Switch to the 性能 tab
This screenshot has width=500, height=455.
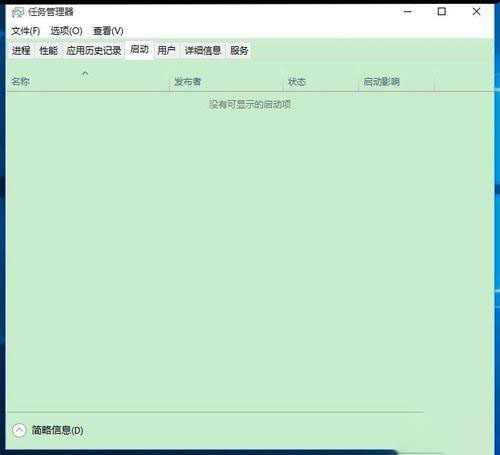tap(48, 51)
